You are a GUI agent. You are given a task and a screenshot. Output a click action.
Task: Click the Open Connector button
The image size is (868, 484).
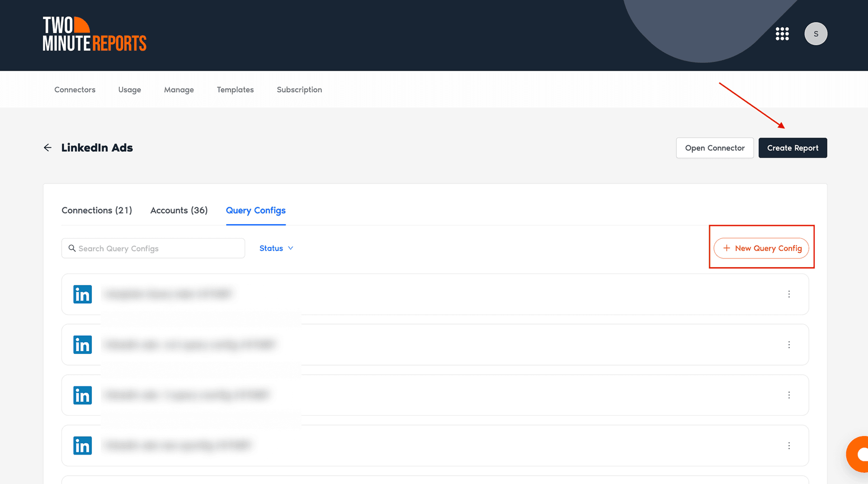[715, 148]
